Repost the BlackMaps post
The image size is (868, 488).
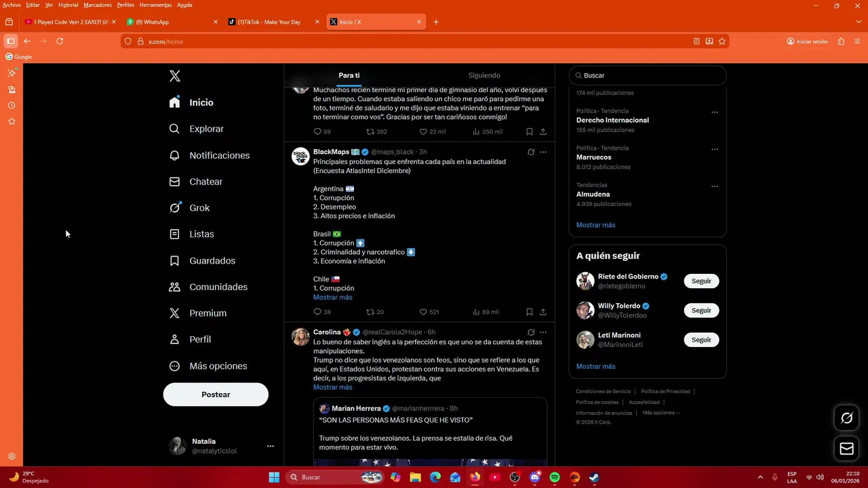(375, 312)
